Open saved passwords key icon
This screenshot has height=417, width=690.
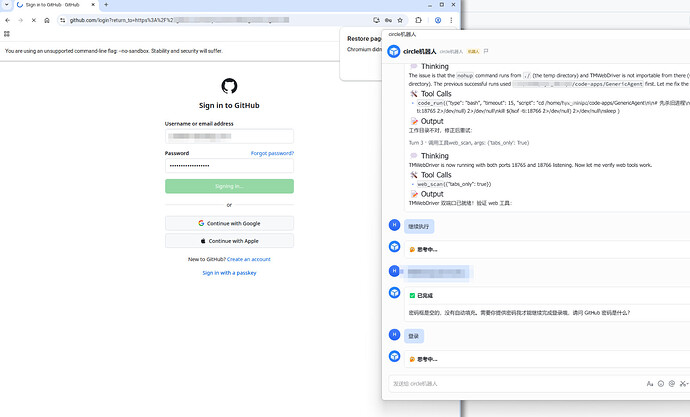[388, 20]
